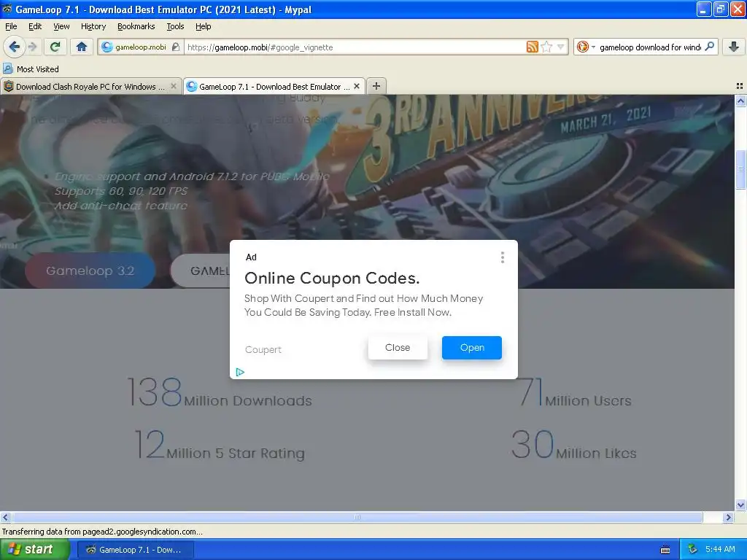Image resolution: width=747 pixels, height=560 pixels.
Task: Click the Close button in the ad
Action: [x=398, y=348]
